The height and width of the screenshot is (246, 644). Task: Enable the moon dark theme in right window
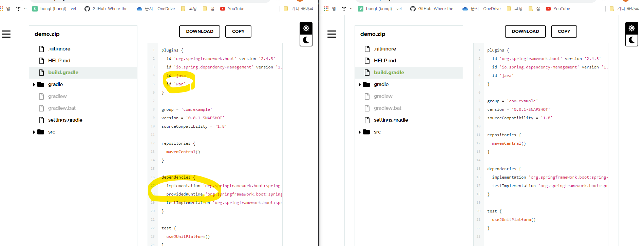click(632, 40)
